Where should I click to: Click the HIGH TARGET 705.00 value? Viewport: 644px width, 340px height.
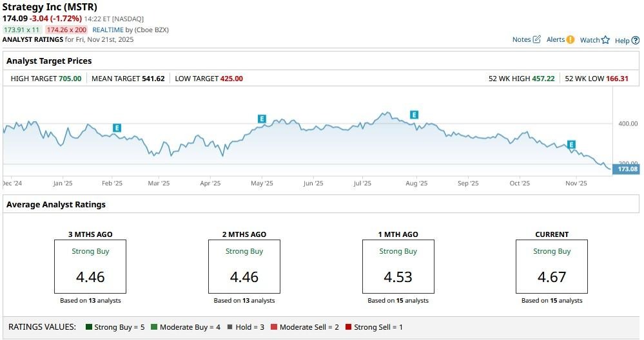pyautogui.click(x=70, y=79)
